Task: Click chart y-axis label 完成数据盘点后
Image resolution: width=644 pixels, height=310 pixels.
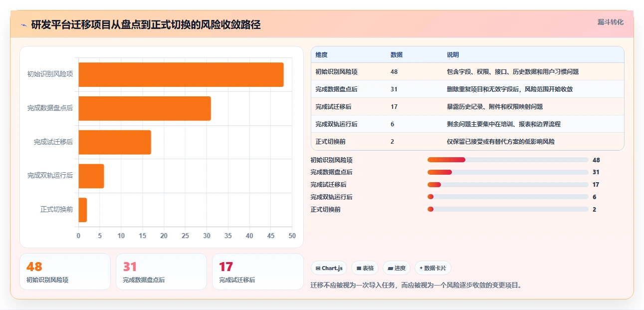Action: (x=50, y=108)
